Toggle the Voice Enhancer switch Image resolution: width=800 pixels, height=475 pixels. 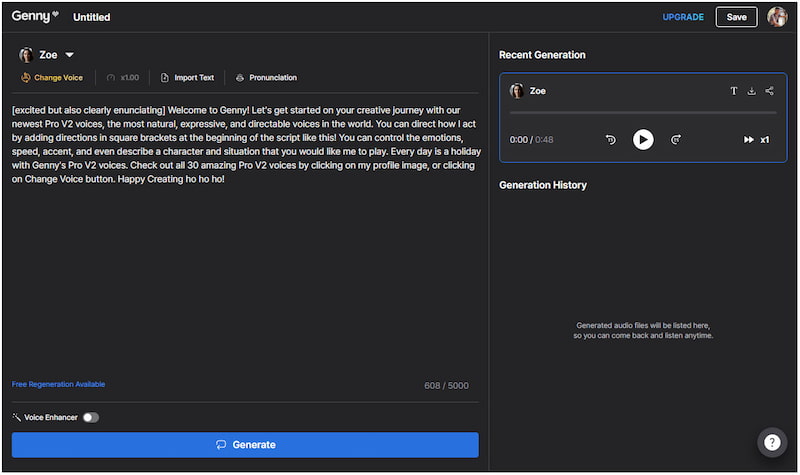click(x=90, y=417)
